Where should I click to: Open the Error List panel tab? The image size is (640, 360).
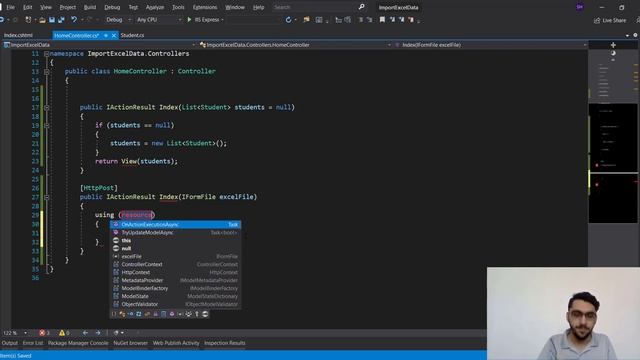point(33,343)
